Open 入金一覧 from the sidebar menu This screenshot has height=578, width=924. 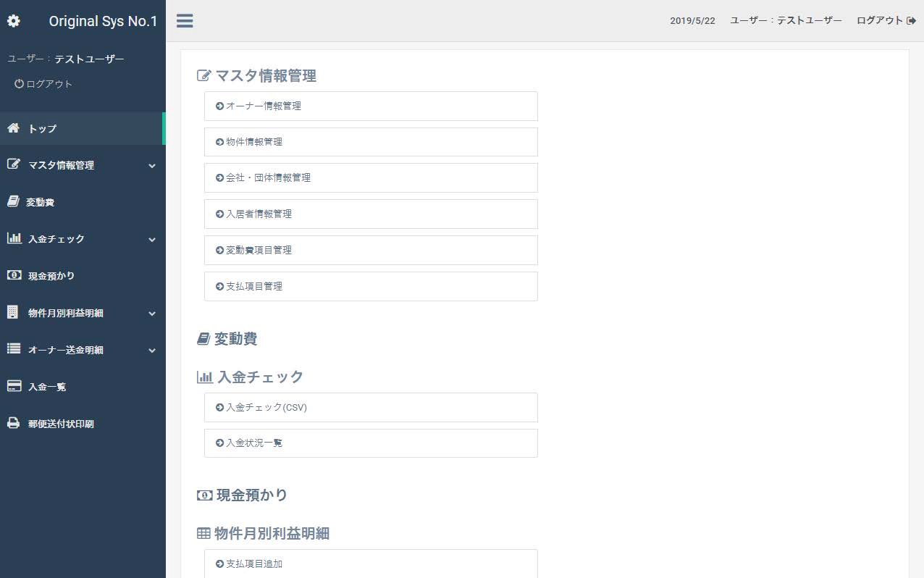tap(47, 388)
